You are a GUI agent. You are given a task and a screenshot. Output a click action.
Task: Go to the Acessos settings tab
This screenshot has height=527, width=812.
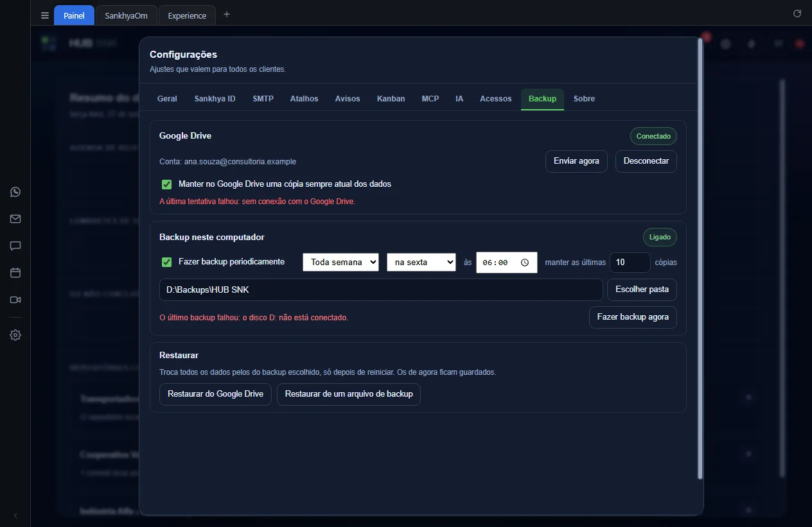(496, 99)
